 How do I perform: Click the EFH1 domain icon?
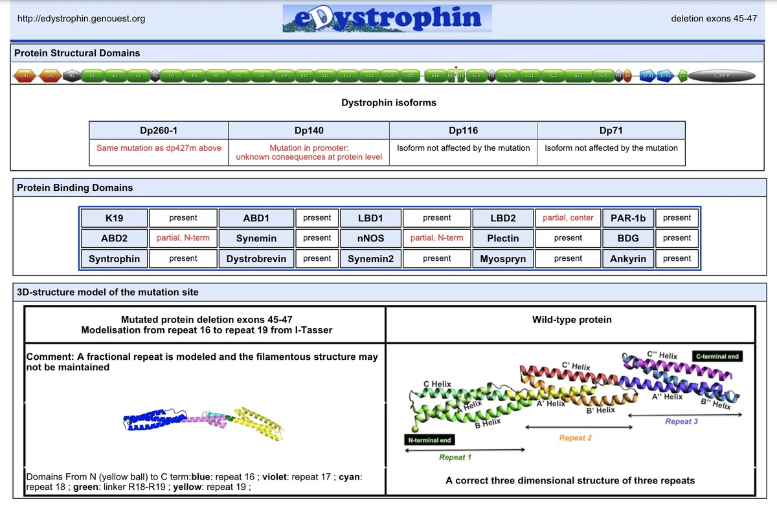coord(648,76)
